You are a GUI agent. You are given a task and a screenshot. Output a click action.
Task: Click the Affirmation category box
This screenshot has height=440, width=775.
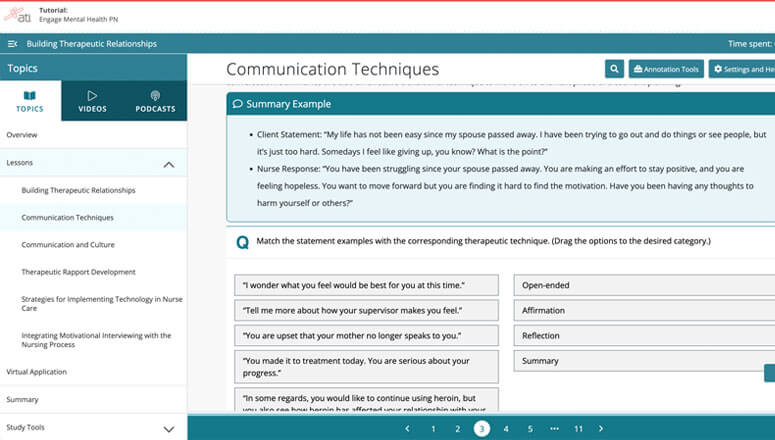[645, 310]
